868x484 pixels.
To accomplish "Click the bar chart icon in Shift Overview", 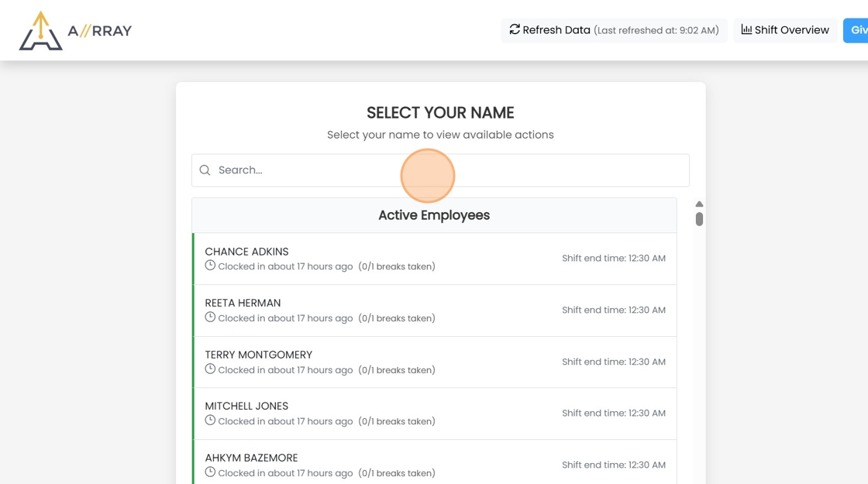I will pos(746,29).
